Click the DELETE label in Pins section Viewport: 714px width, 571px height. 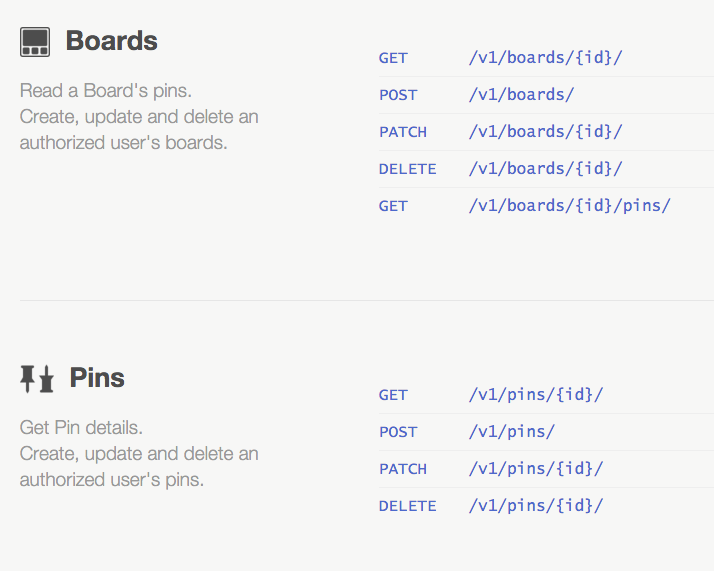click(x=408, y=506)
